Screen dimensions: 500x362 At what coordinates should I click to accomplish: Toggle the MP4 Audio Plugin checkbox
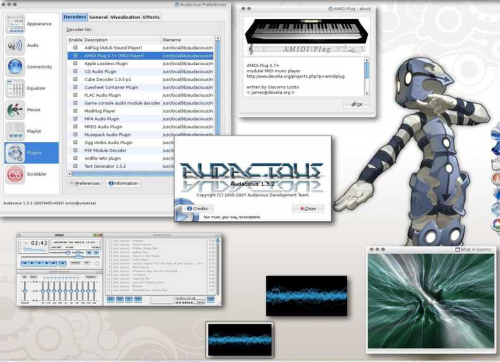(75, 119)
